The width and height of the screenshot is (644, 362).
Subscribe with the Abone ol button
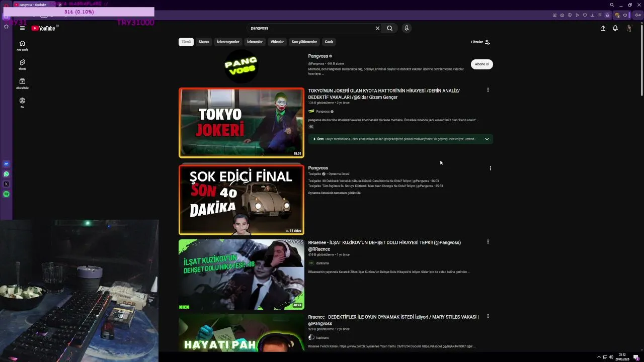point(481,64)
